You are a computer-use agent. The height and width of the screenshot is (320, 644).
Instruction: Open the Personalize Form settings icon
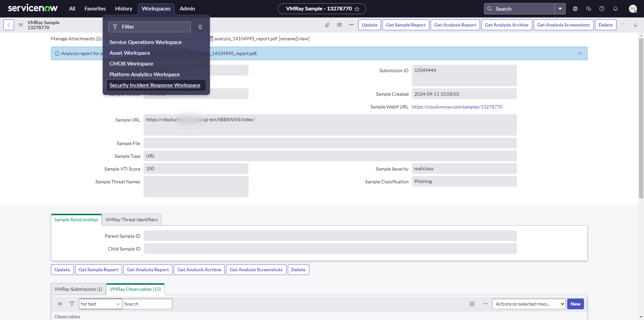click(x=339, y=25)
